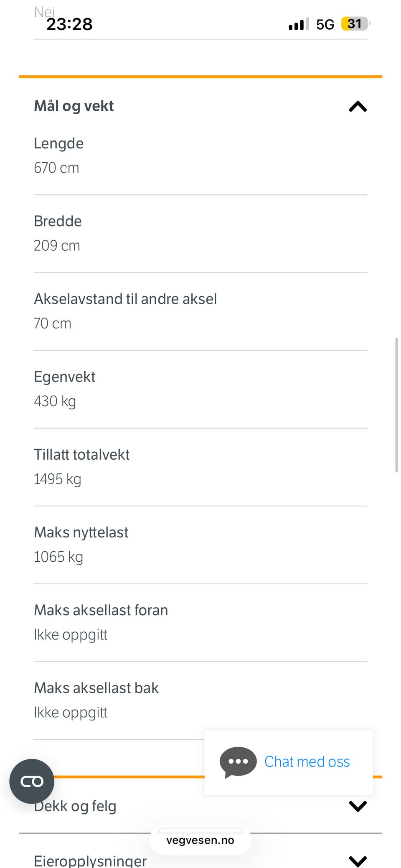The width and height of the screenshot is (401, 868).
Task: Select the Lengde value 670 cm
Action: 56,168
